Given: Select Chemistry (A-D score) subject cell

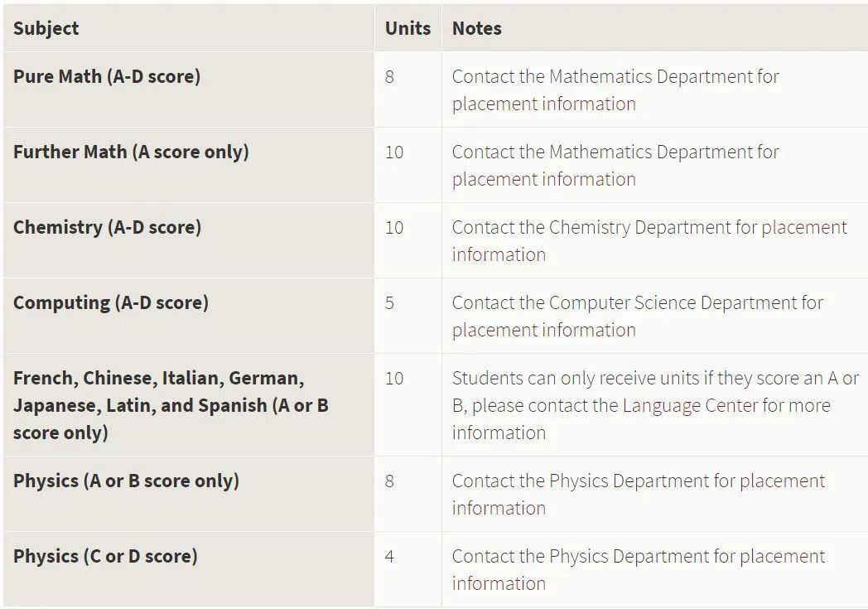Looking at the screenshot, I should coord(107,227).
